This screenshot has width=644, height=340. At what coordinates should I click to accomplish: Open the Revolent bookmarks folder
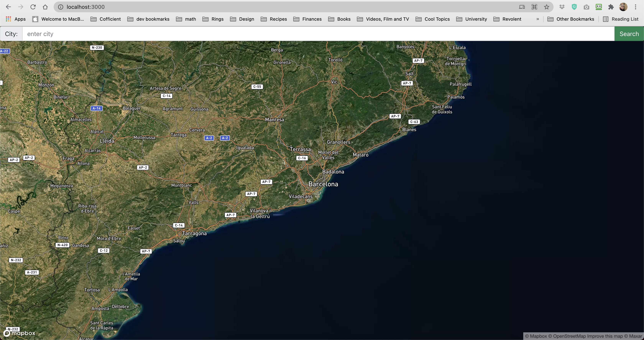(x=507, y=19)
